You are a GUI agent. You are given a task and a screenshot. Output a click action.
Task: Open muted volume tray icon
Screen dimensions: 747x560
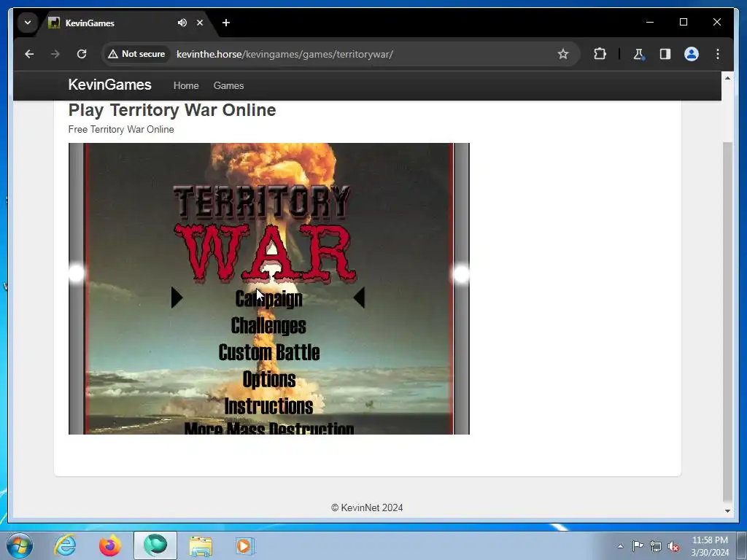[673, 546]
